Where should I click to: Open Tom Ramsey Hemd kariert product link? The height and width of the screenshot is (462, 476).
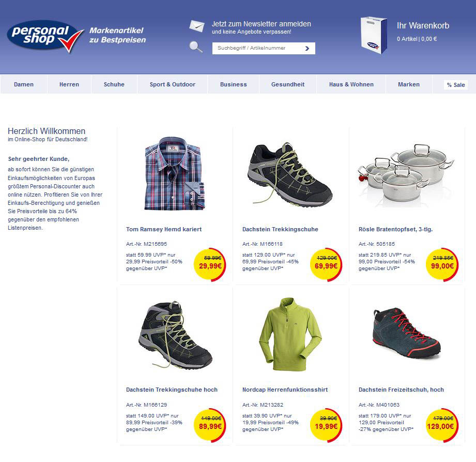point(164,229)
